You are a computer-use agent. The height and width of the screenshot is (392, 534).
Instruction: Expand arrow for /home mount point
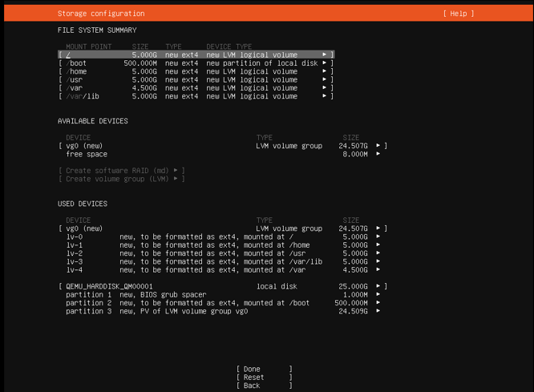point(325,71)
